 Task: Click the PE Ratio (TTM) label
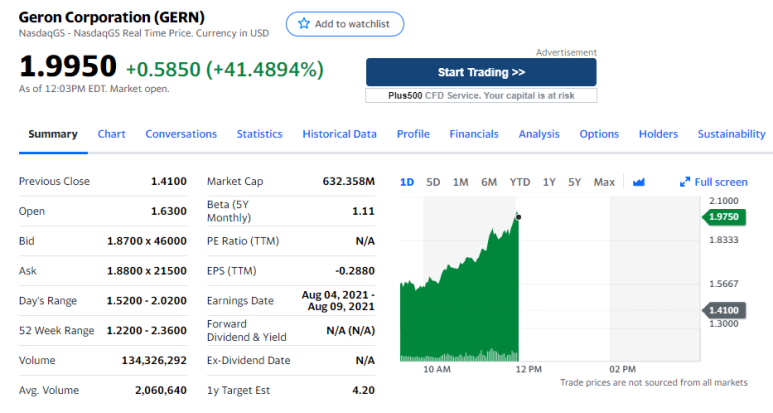243,241
